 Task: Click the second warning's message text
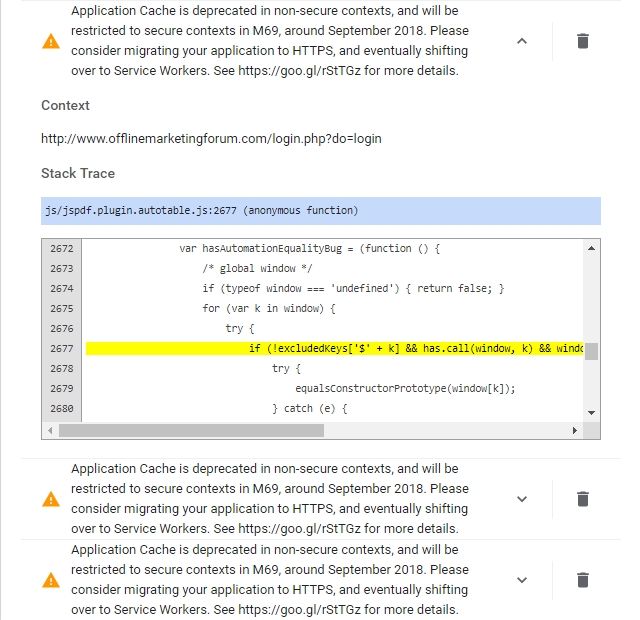pos(270,499)
